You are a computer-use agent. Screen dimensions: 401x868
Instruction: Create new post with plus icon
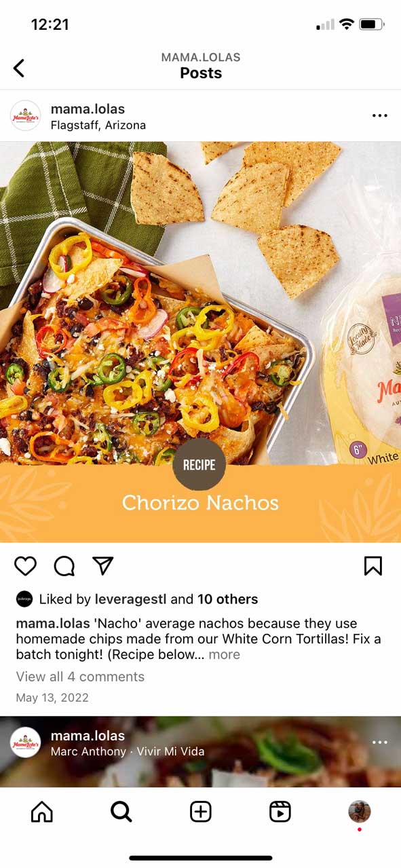[x=201, y=811]
